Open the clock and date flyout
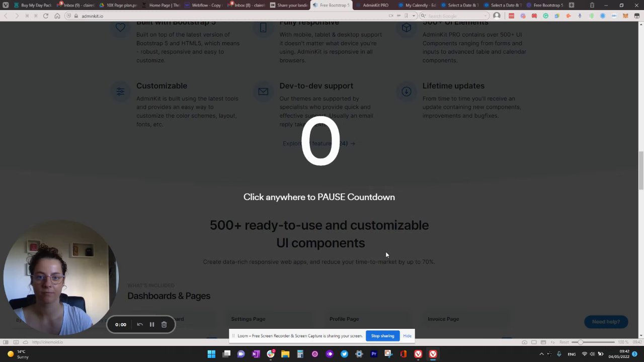644x362 pixels. click(x=618, y=354)
